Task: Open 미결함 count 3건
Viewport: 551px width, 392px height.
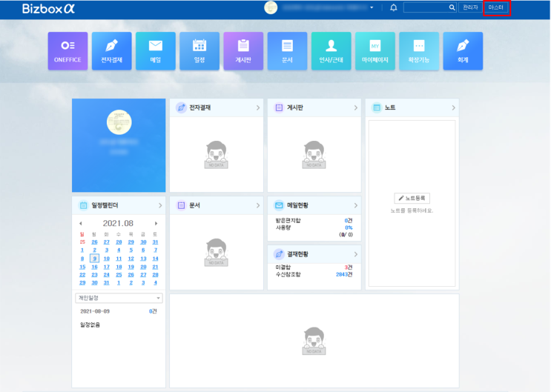Action: [x=349, y=268]
